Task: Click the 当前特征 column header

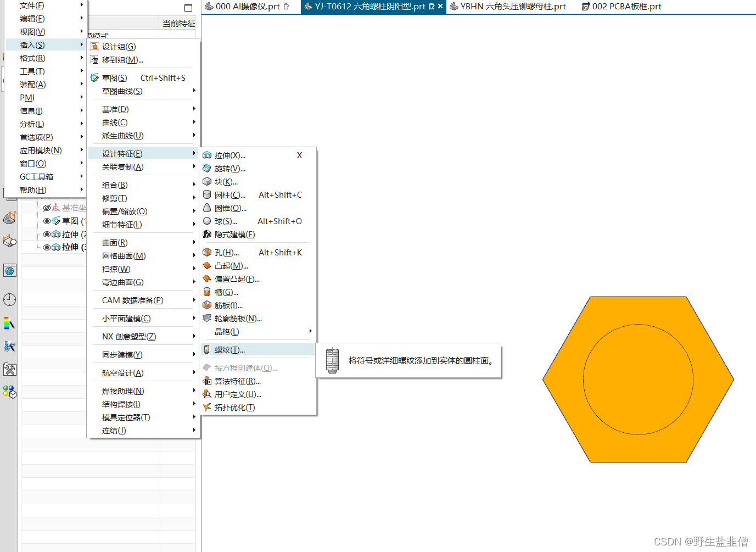Action: (x=178, y=23)
